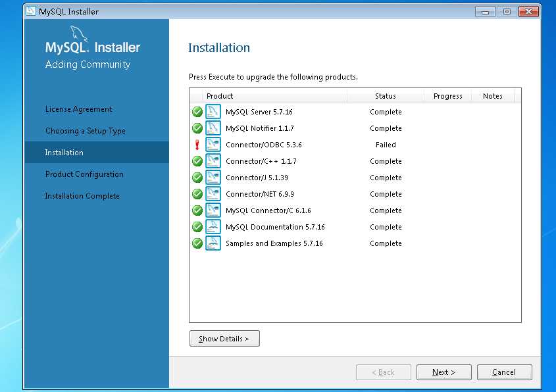Image resolution: width=556 pixels, height=392 pixels.
Task: Click green checkmark beside Connector/NET 6.9.9
Action: [x=197, y=194]
